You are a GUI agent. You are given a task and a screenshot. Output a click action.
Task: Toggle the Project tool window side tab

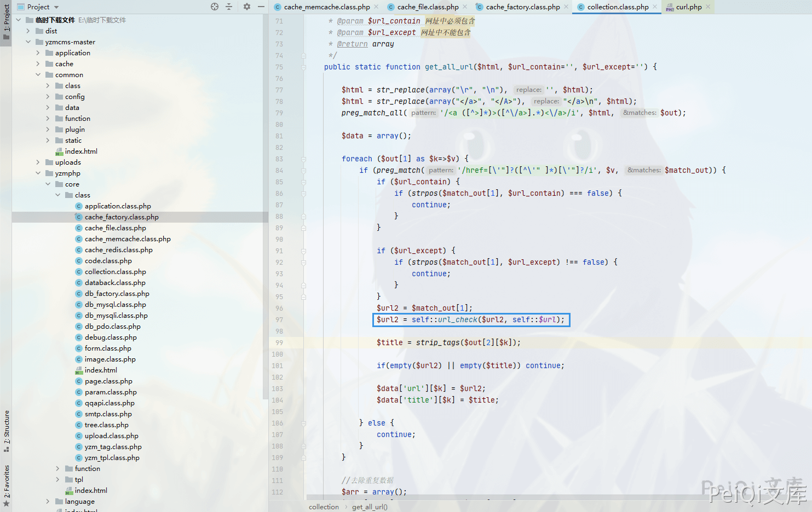point(6,22)
